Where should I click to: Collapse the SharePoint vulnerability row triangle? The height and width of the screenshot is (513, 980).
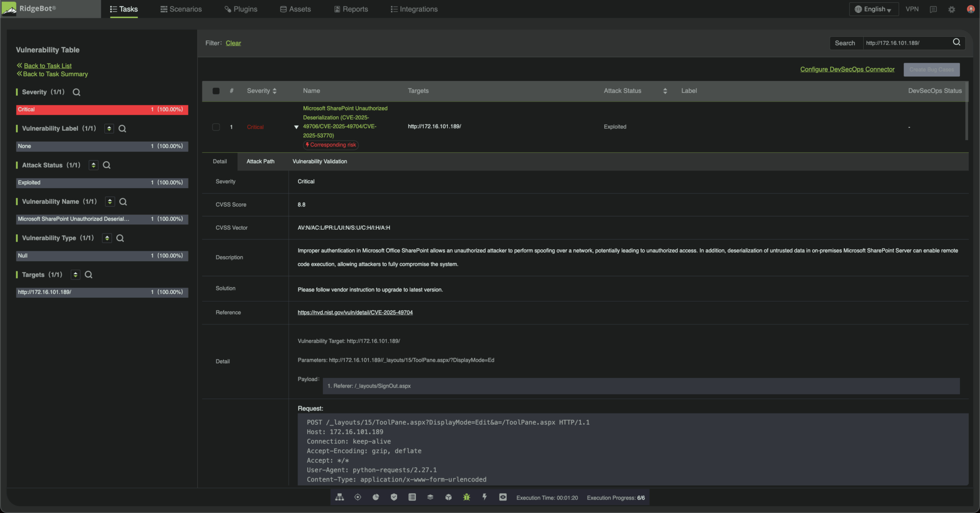pos(296,127)
